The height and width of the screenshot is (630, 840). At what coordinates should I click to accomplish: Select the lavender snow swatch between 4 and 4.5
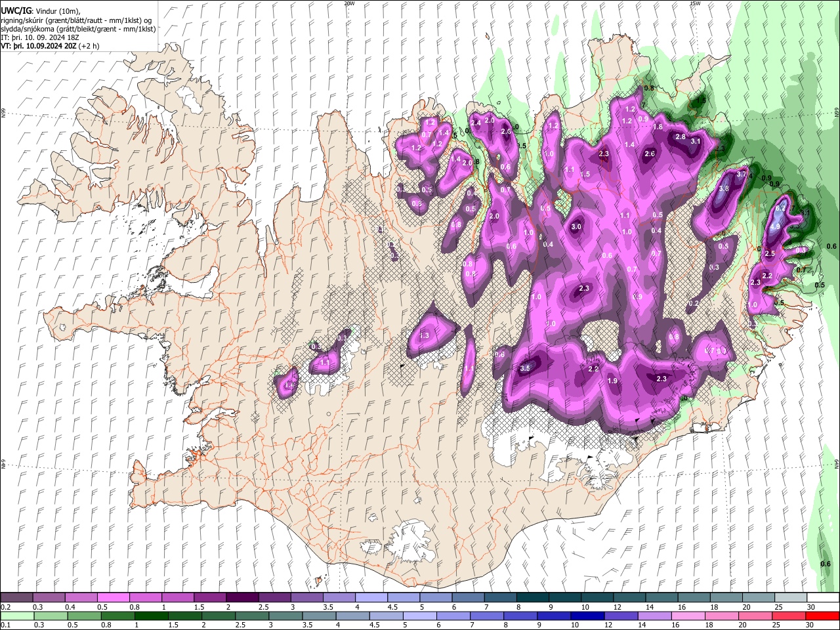(x=371, y=598)
